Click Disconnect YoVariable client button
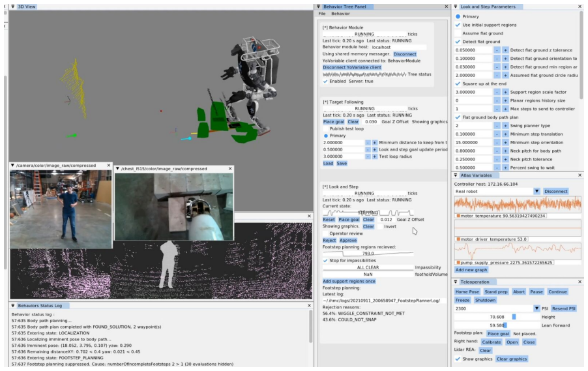This screenshot has width=588, height=371. click(x=352, y=68)
